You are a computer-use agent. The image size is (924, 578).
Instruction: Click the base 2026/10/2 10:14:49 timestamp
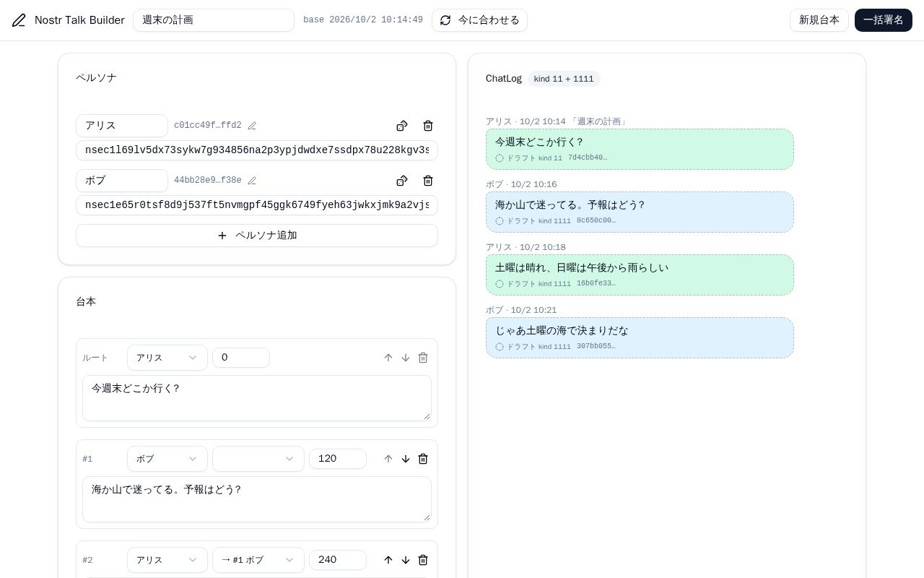coord(363,20)
